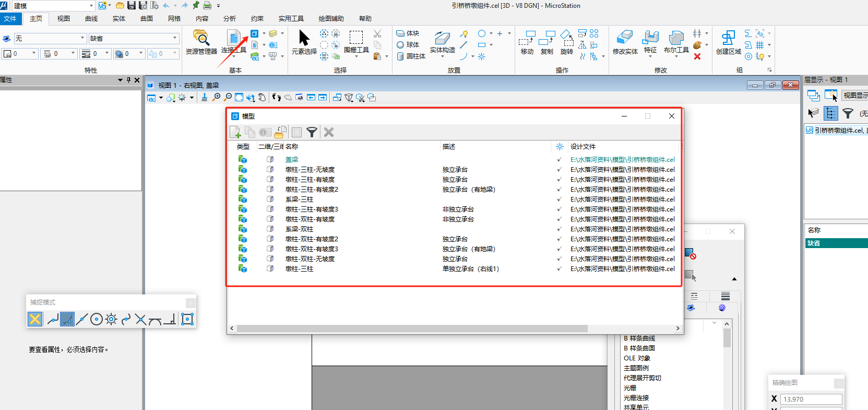Open the 修改实体 tool
The width and height of the screenshot is (868, 410).
625,42
